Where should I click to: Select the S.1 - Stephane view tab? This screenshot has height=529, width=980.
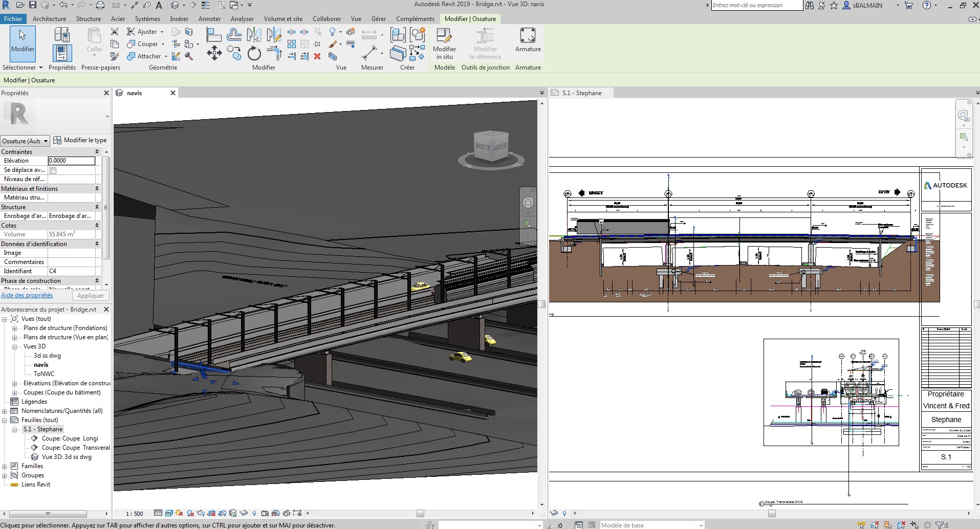point(580,93)
